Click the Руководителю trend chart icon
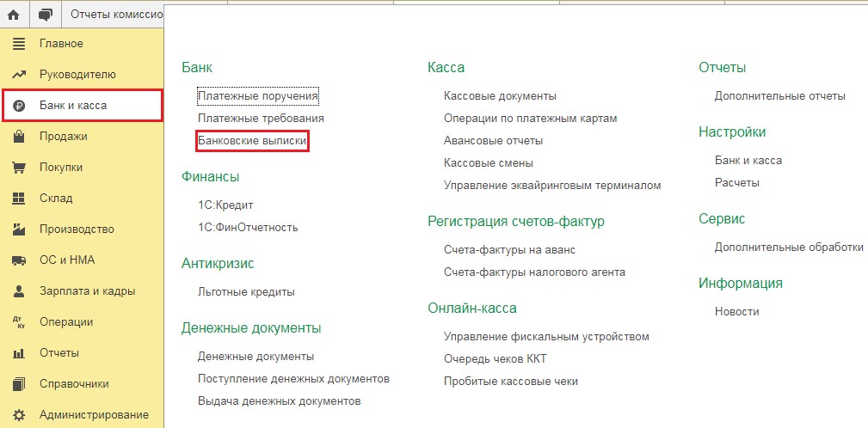This screenshot has height=428, width=868. point(19,75)
